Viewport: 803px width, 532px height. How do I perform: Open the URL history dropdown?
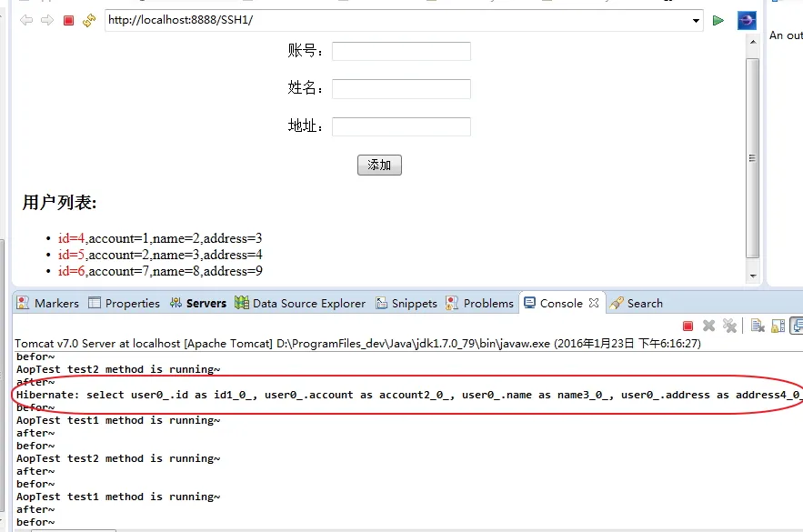tap(696, 21)
